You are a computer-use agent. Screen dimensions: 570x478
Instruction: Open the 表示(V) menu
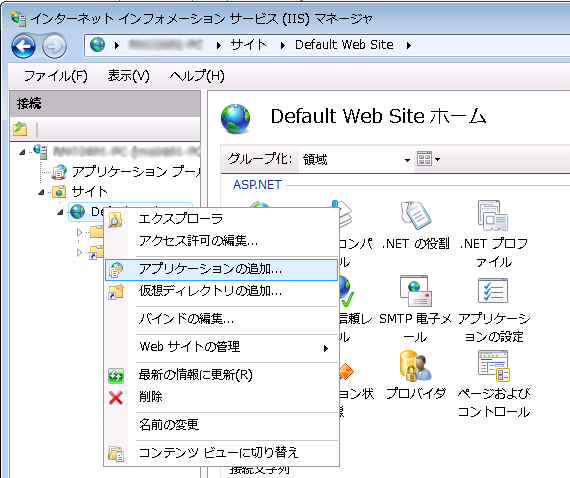tap(128, 76)
